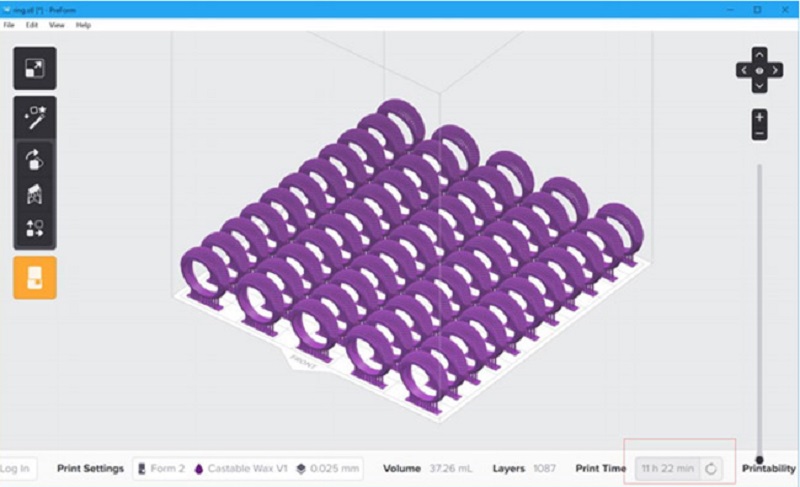
Task: Select the Size tool icon
Action: coord(34,68)
